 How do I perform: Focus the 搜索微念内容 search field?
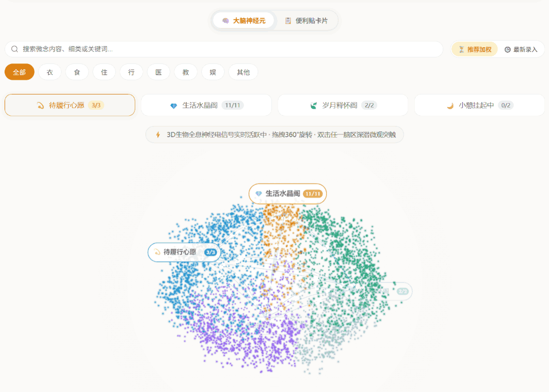point(224,49)
